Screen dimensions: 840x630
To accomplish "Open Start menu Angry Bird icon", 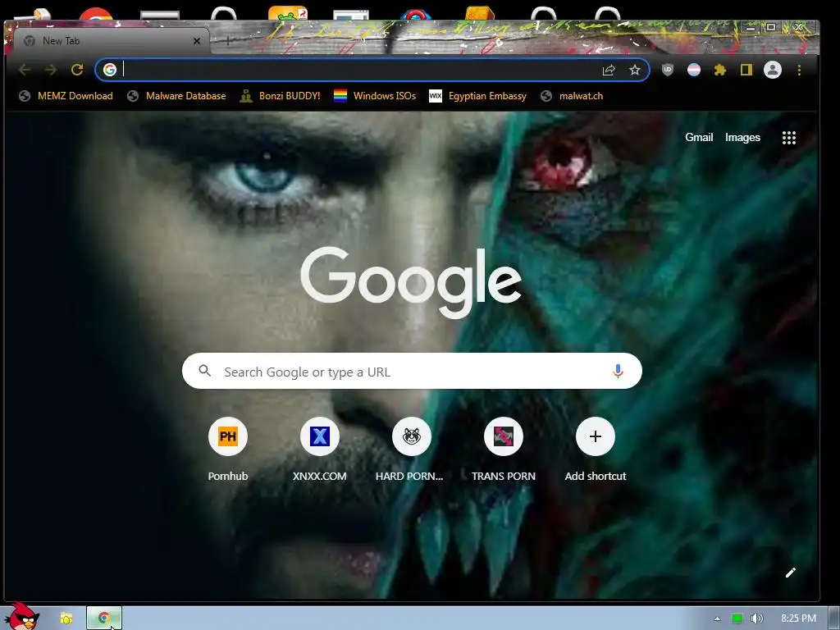I will pyautogui.click(x=21, y=616).
